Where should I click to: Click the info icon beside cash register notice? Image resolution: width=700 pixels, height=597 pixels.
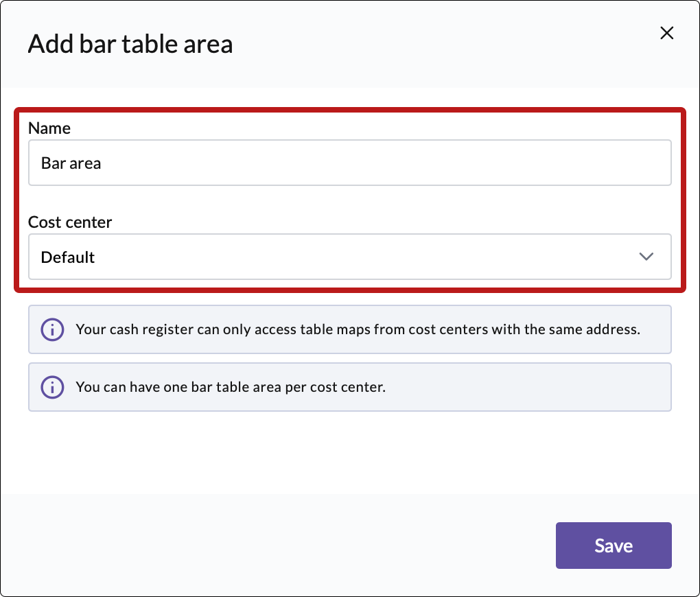coord(53,329)
